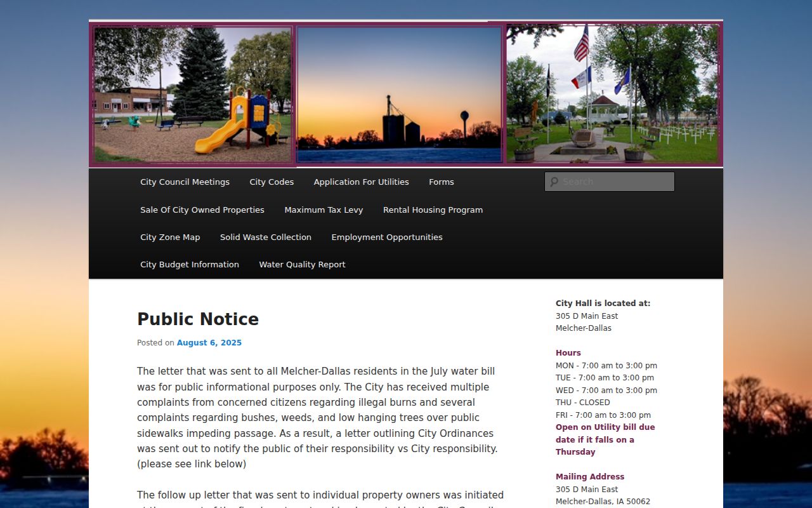
Task: View the City Zone Map
Action: pos(170,237)
